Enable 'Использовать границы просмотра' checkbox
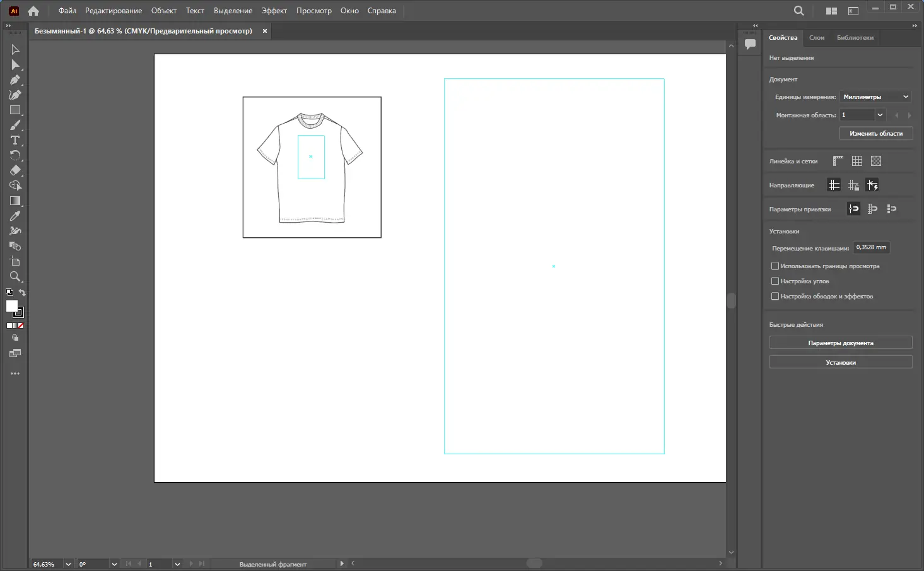This screenshot has height=571, width=924. [775, 266]
